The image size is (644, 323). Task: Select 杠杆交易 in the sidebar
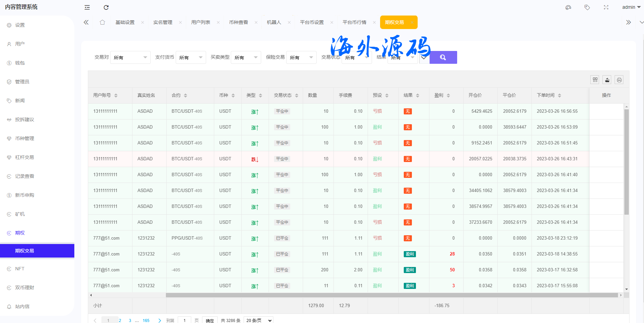pyautogui.click(x=24, y=157)
